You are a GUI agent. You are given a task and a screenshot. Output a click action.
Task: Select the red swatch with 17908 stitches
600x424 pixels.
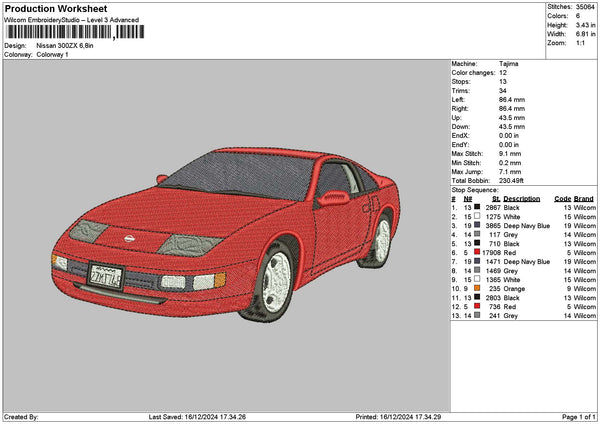point(477,252)
